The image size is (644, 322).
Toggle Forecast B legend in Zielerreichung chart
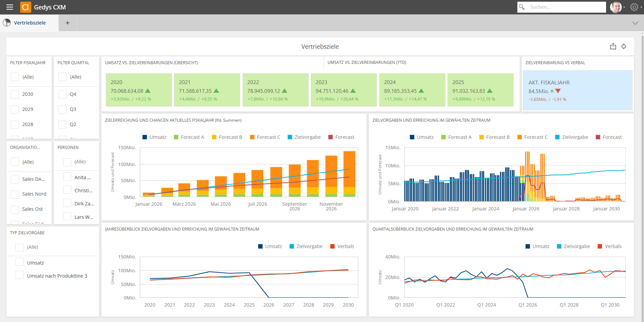coord(227,137)
